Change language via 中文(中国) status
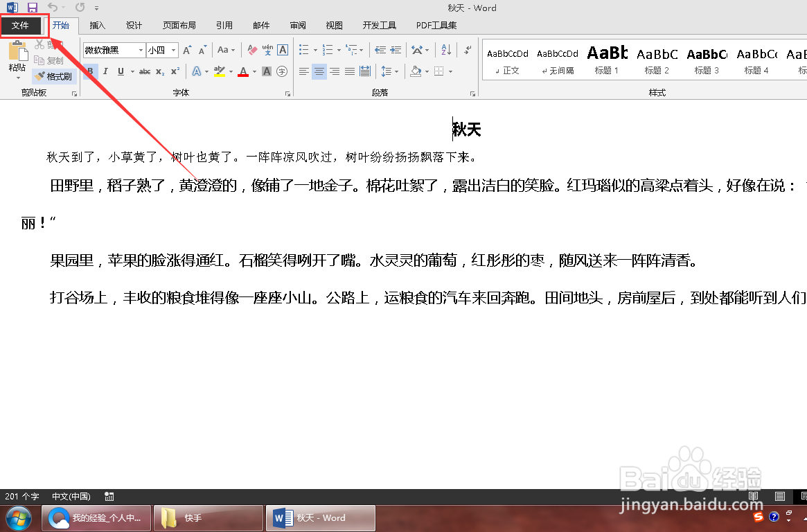 click(x=71, y=497)
